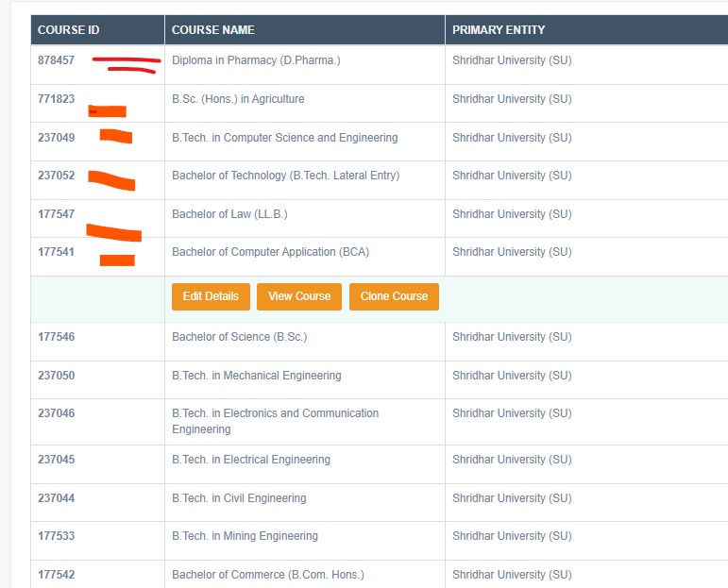Choose B.Tech. in Computer Science and Engineering
This screenshot has height=588, width=728.
[x=284, y=138]
